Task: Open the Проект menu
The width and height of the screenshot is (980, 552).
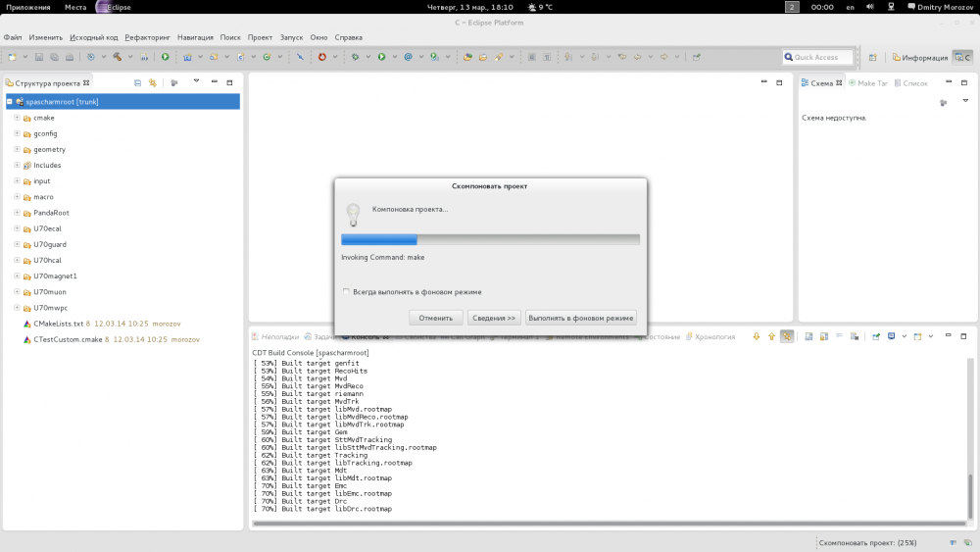Action: tap(260, 37)
